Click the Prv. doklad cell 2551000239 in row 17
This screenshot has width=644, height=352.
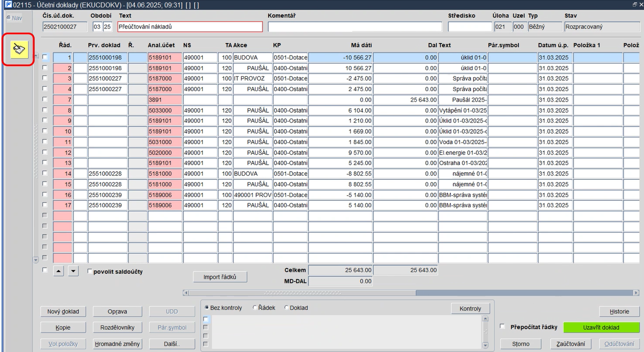(108, 205)
